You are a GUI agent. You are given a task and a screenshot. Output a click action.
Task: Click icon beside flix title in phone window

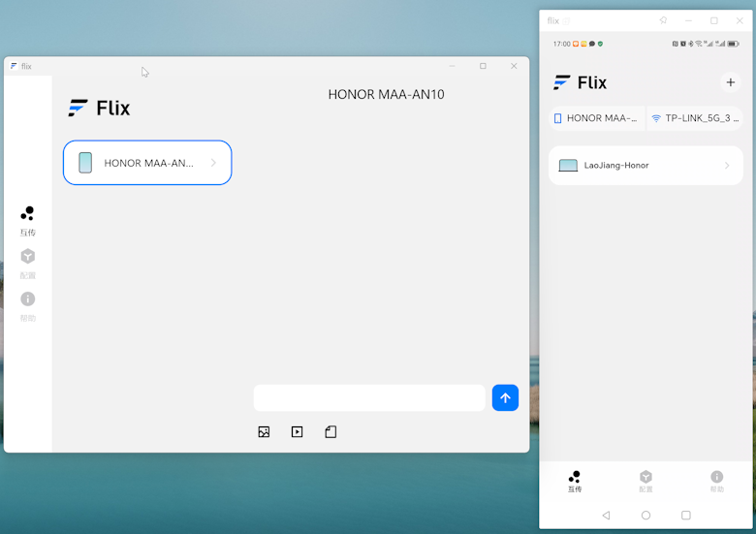(x=566, y=20)
